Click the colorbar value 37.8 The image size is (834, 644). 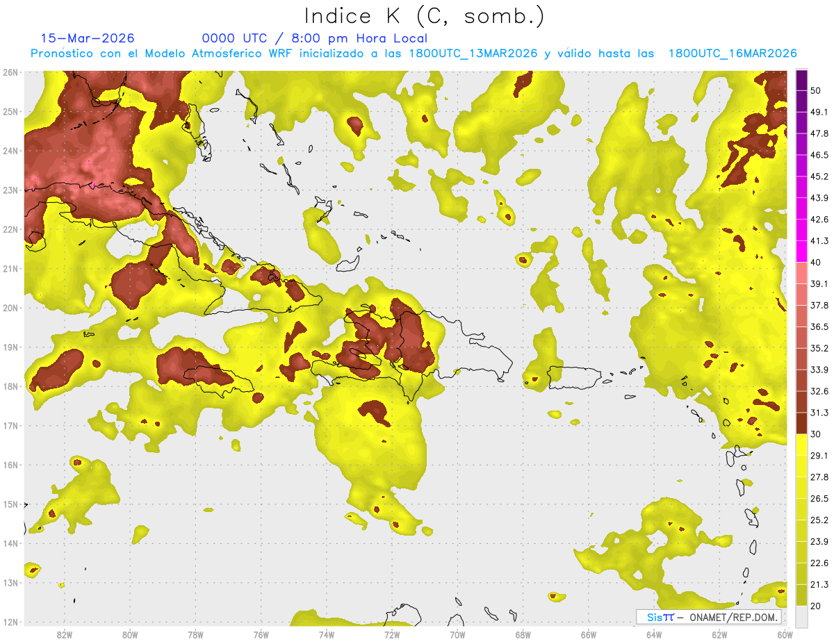[x=819, y=305]
